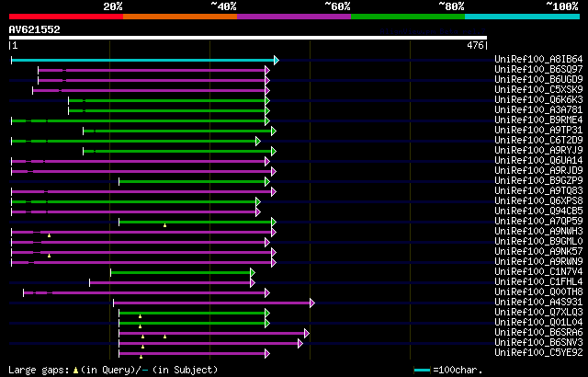Open the UniRef100_A9RJD9 entry
The width and height of the screenshot is (588, 377).
coord(538,171)
